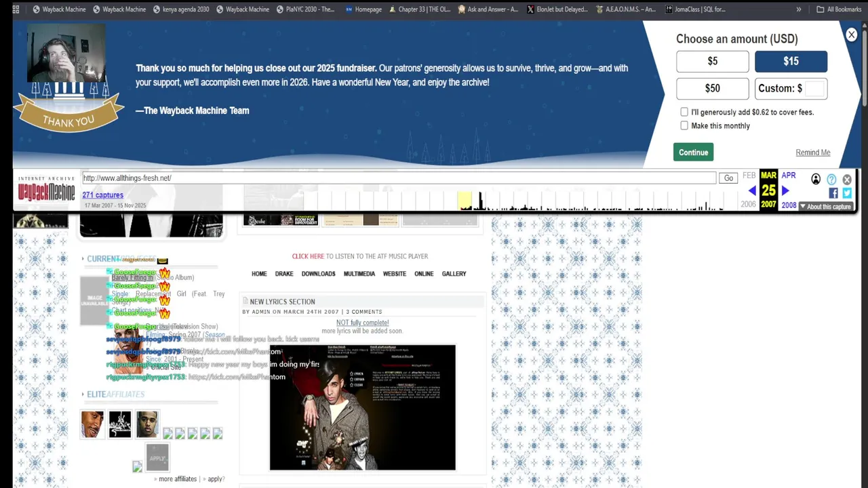Open the first Wayback Machine bookmark
Viewport: 868px width, 488px height.
pos(59,9)
